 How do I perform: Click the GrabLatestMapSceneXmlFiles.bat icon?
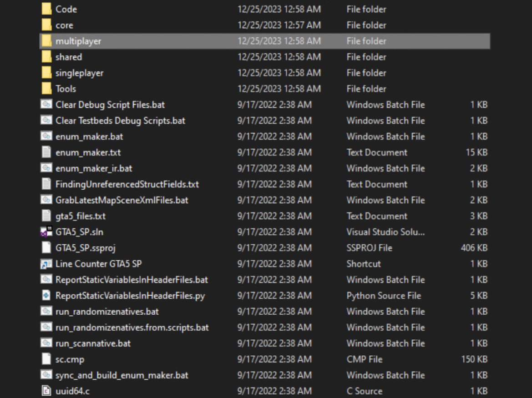click(46, 200)
